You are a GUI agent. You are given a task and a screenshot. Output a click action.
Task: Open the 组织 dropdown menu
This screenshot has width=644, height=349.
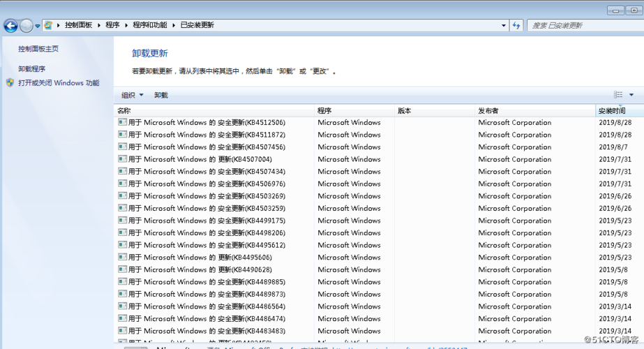132,95
